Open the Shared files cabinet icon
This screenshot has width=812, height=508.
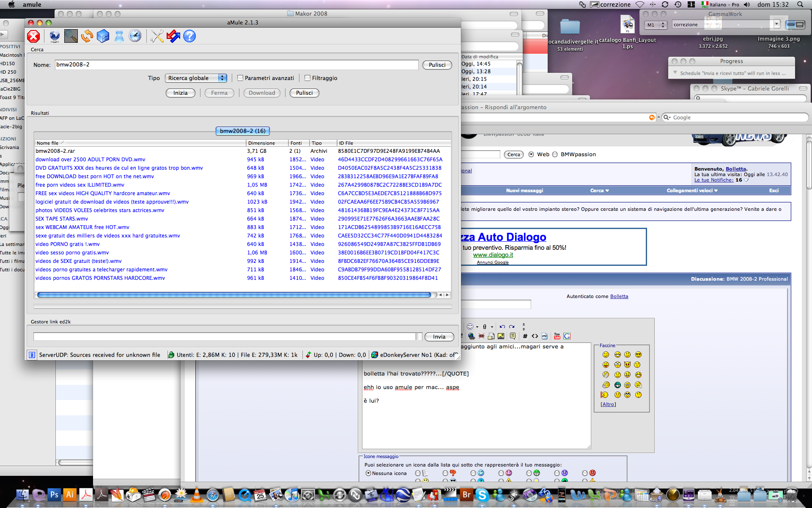point(103,36)
